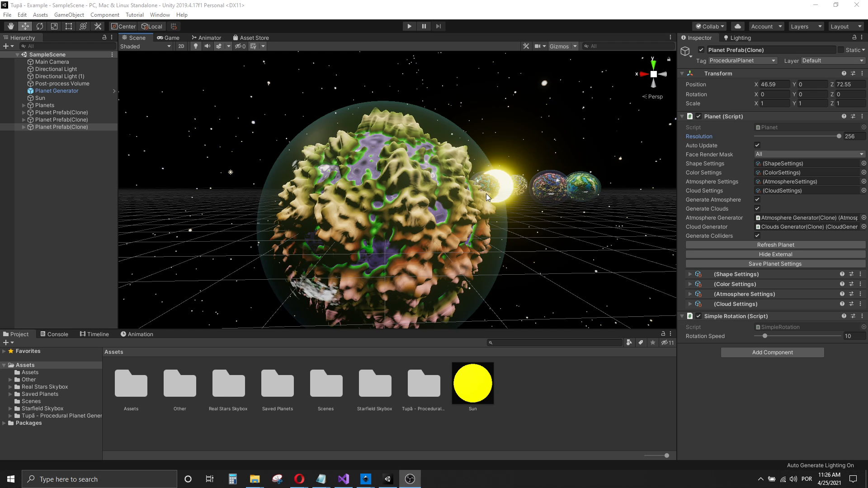Lock the Inspector panel
This screenshot has height=488, width=868.
click(x=854, y=38)
